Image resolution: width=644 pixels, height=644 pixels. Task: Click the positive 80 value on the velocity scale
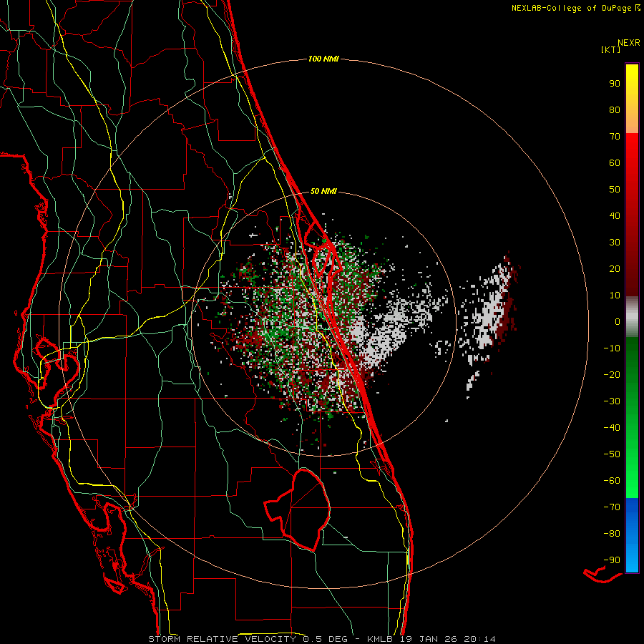pos(615,110)
